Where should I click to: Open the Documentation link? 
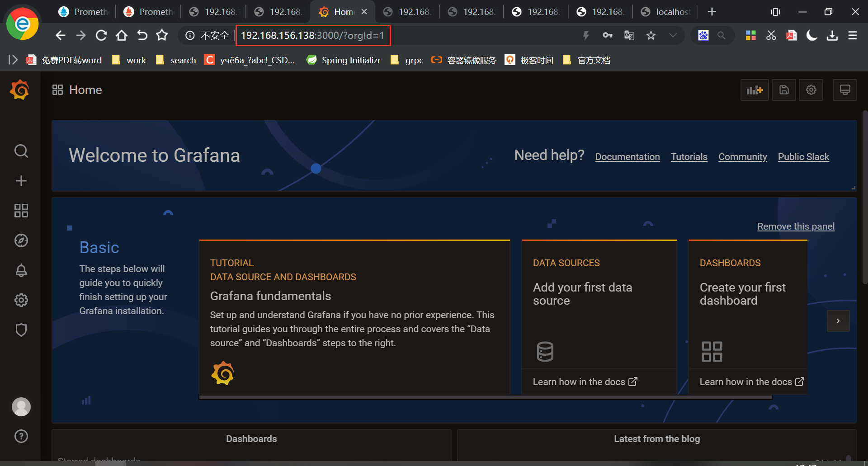[627, 156]
